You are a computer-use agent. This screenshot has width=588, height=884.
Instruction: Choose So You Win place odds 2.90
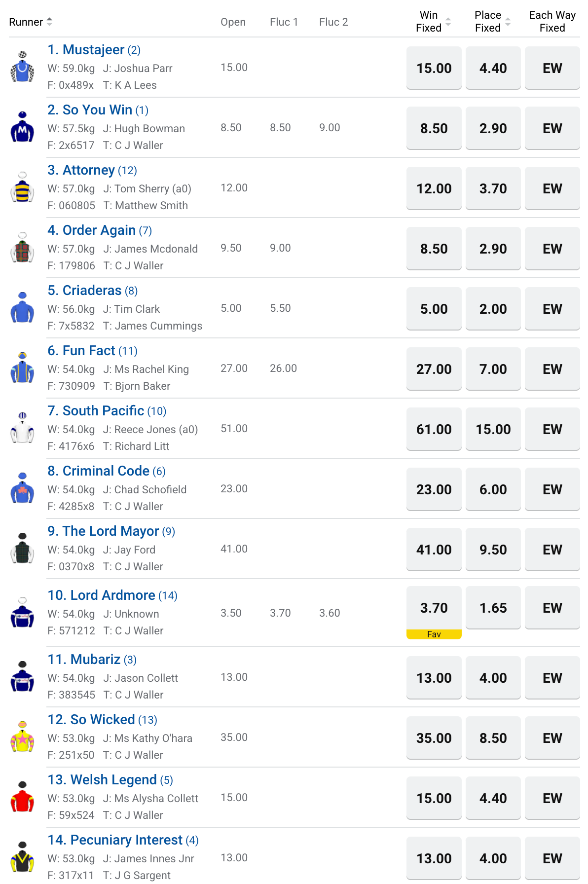point(493,128)
